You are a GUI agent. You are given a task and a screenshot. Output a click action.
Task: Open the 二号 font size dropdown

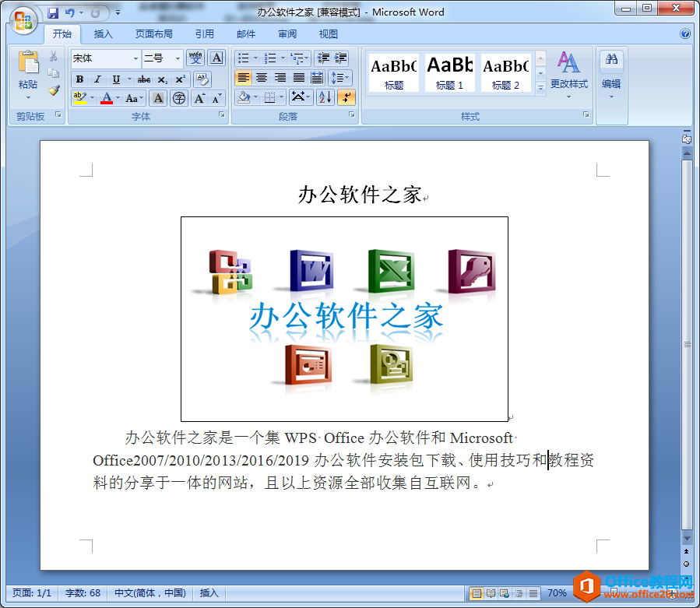178,58
